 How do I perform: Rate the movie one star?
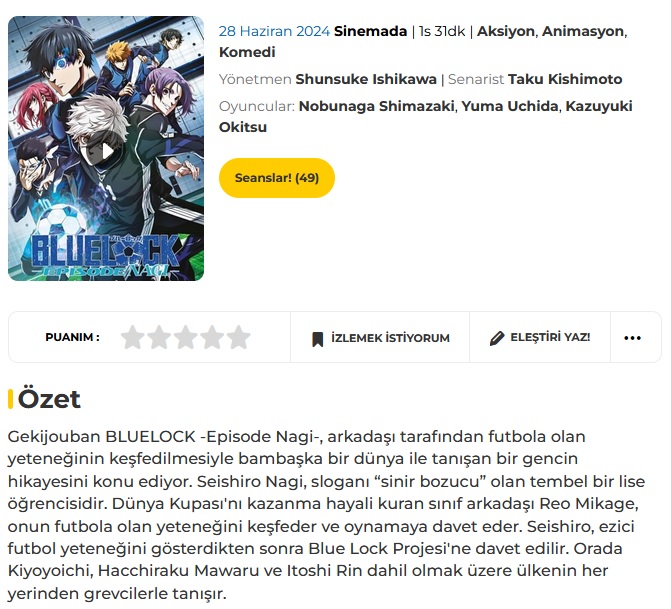click(133, 337)
